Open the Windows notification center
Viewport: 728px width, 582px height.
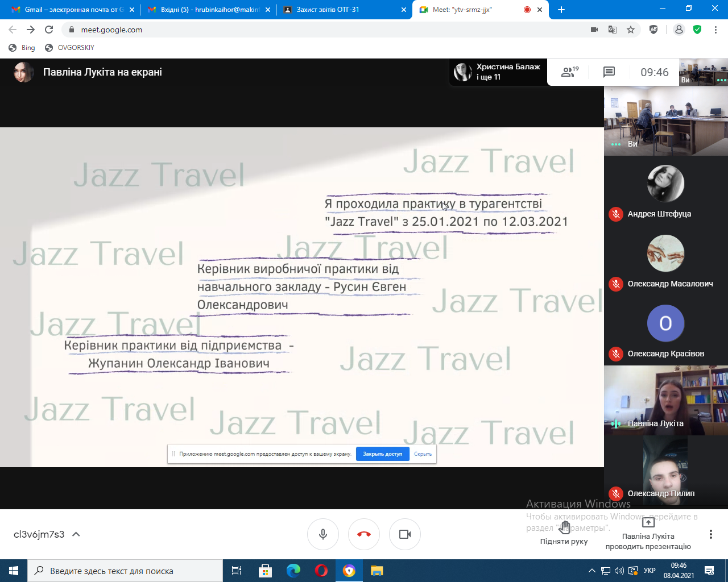pos(709,571)
